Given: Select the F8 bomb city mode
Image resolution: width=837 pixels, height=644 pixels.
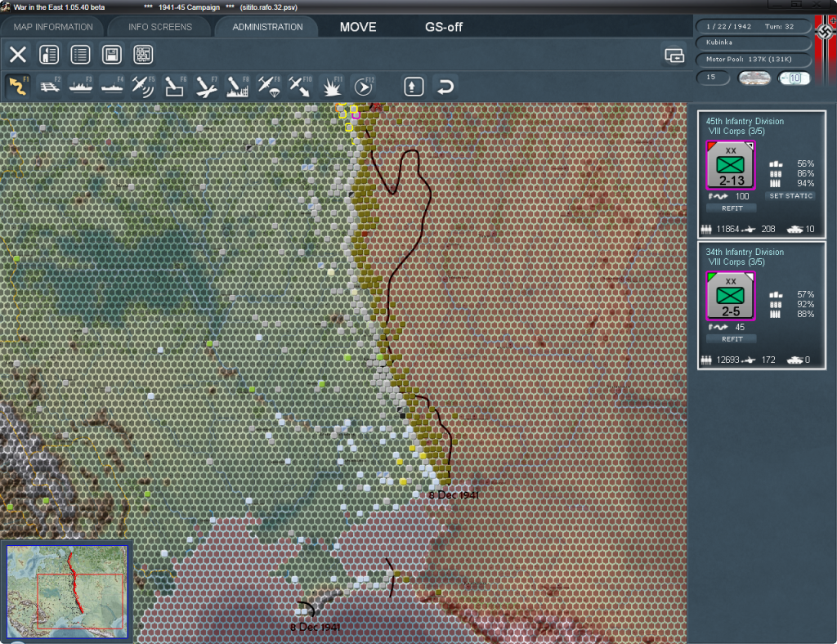Looking at the screenshot, I should 237,86.
